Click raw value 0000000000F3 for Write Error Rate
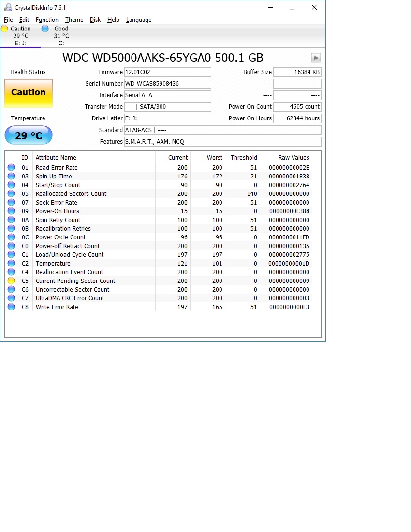The height and width of the screenshot is (532, 411). (x=289, y=307)
